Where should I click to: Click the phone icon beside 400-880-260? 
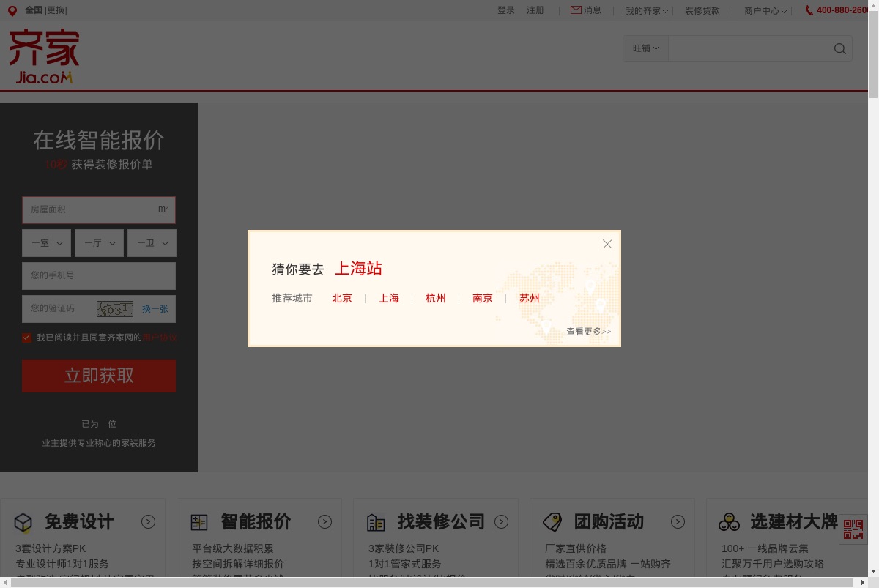(809, 10)
